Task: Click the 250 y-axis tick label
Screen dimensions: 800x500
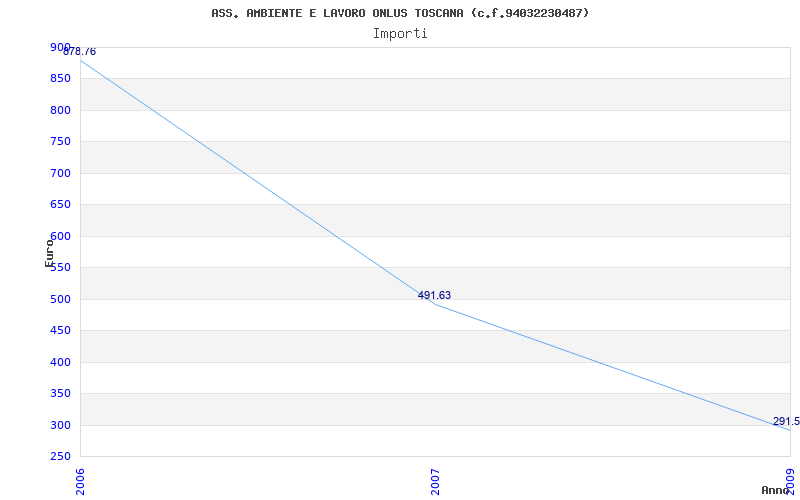Action: 60,457
